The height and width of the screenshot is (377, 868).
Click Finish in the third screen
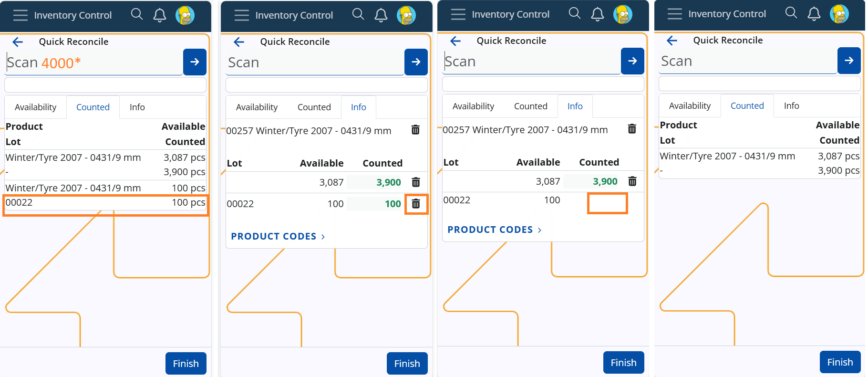click(624, 363)
